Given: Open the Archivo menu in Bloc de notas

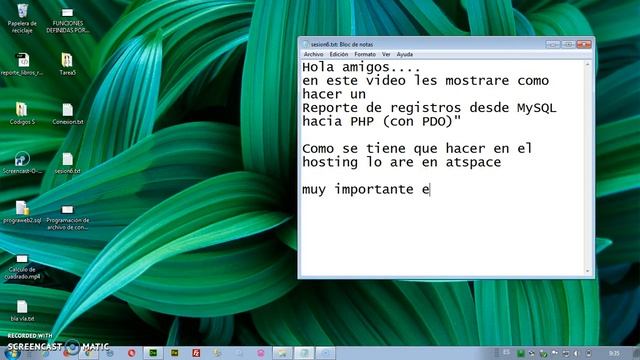Looking at the screenshot, I should click(x=313, y=54).
